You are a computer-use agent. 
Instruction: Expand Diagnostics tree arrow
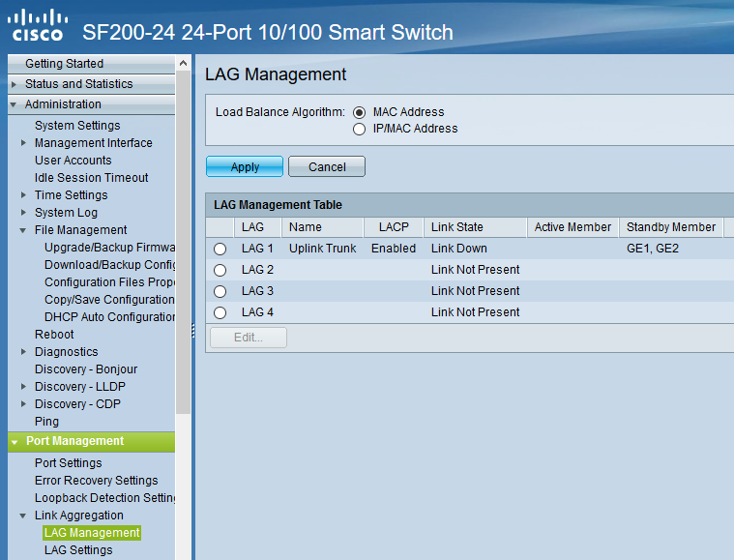23,352
